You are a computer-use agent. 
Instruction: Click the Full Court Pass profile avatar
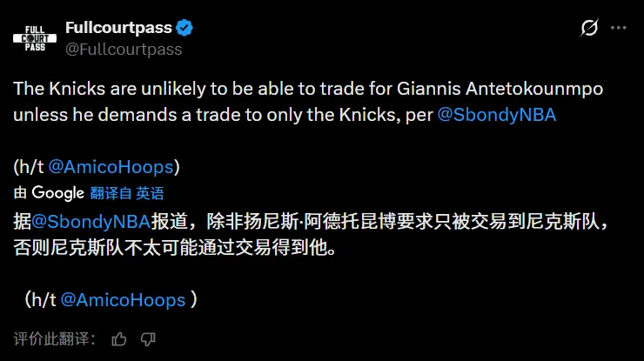pos(35,39)
